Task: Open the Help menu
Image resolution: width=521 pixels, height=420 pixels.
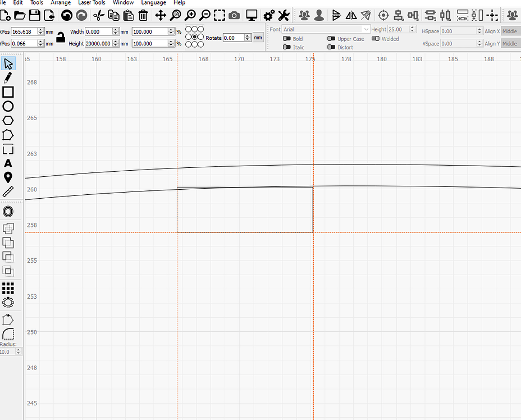Action: tap(180, 3)
